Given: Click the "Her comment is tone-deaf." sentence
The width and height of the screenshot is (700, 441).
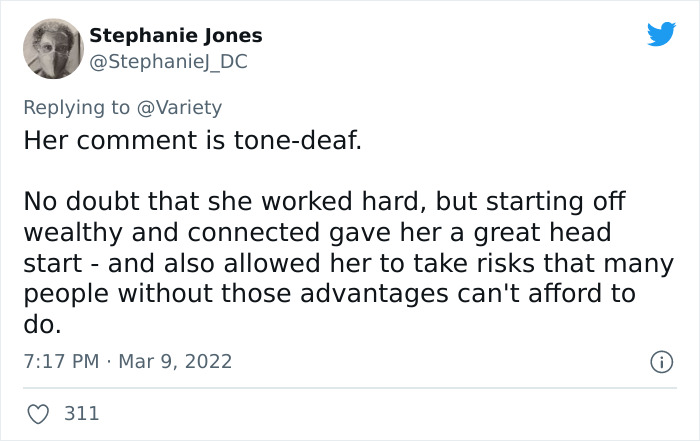Looking at the screenshot, I should (192, 139).
